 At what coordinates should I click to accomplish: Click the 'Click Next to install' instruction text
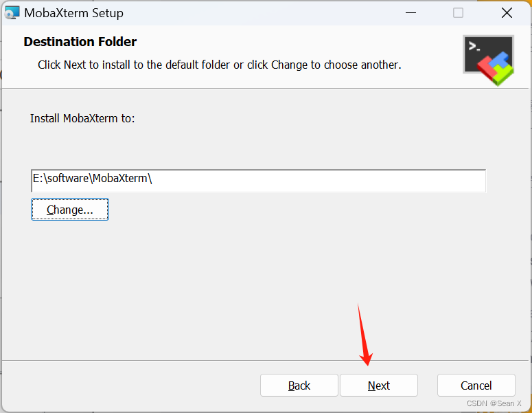click(x=219, y=65)
